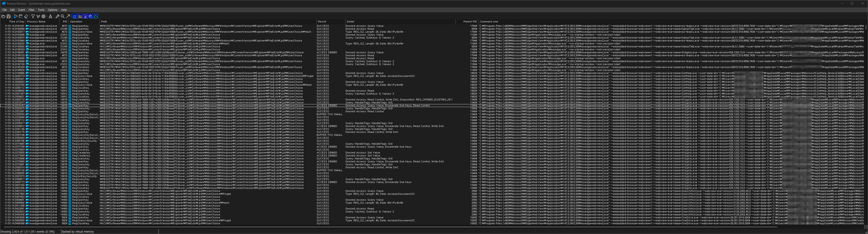Click the Process Name column header
The width and height of the screenshot is (868, 234).
coord(42,22)
